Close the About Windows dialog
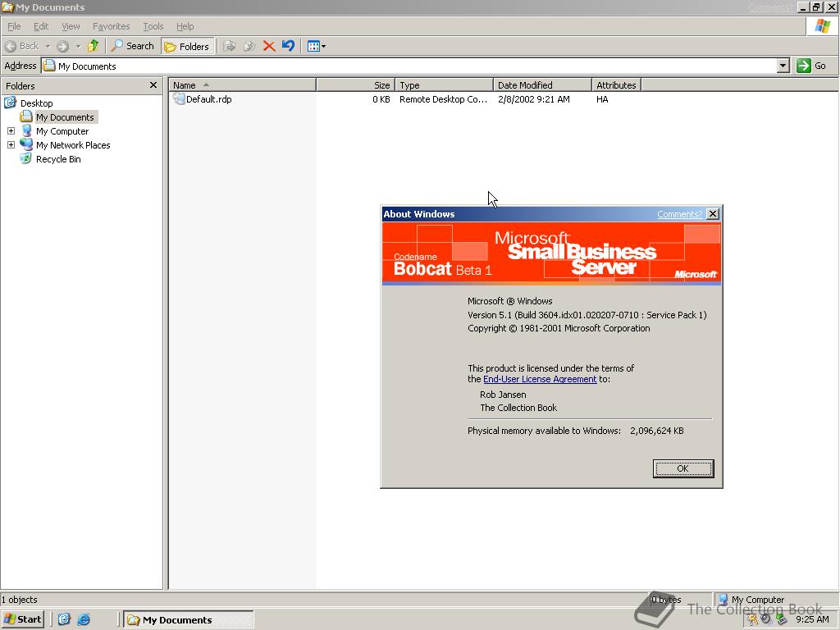This screenshot has width=840, height=630. (713, 214)
